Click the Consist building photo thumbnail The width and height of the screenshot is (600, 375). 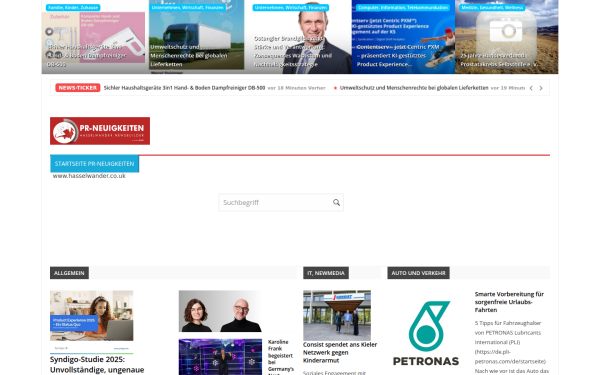coord(337,315)
